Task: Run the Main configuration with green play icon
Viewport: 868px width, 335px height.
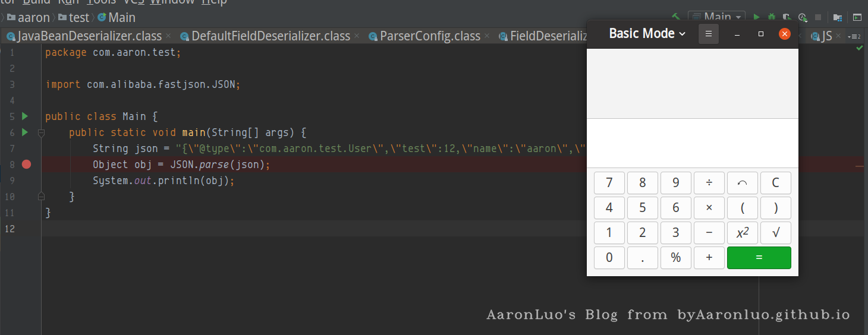Action: tap(757, 17)
